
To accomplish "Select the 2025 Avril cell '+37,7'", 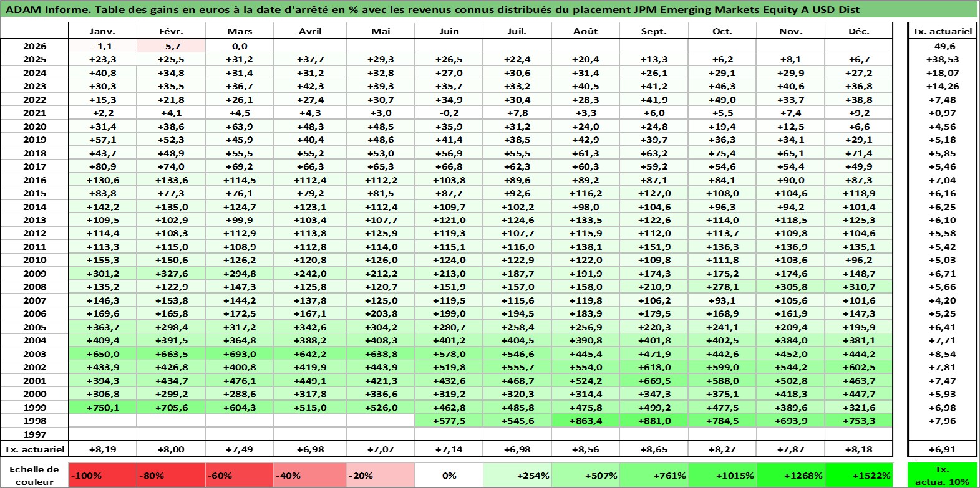I will [x=309, y=59].
